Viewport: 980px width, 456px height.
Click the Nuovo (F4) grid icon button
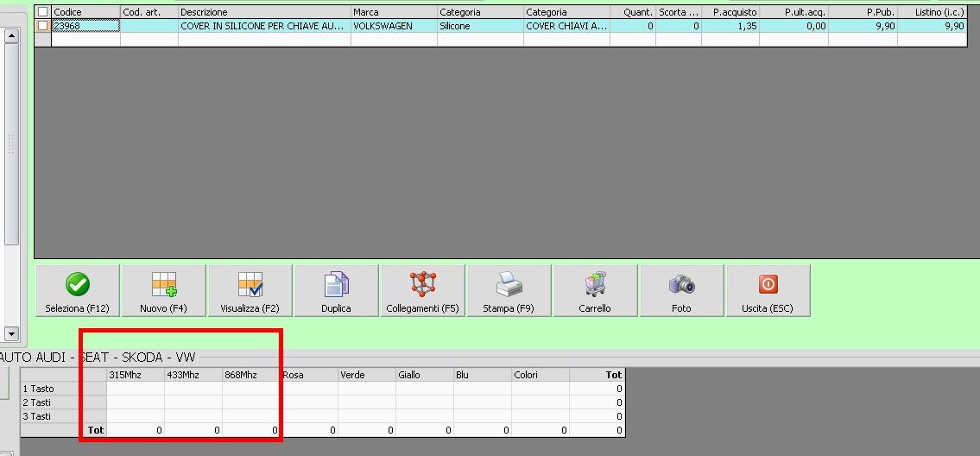point(164,290)
